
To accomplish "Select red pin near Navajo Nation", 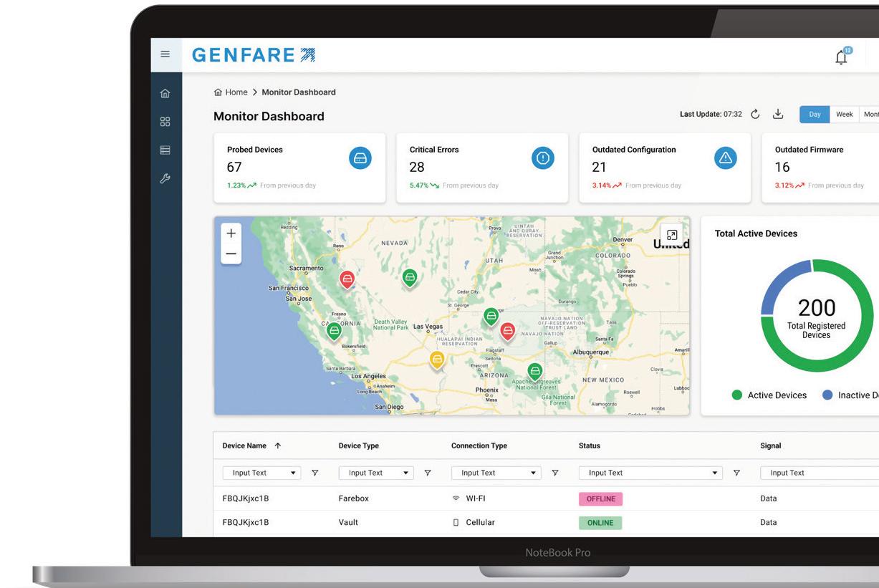I will 507,332.
